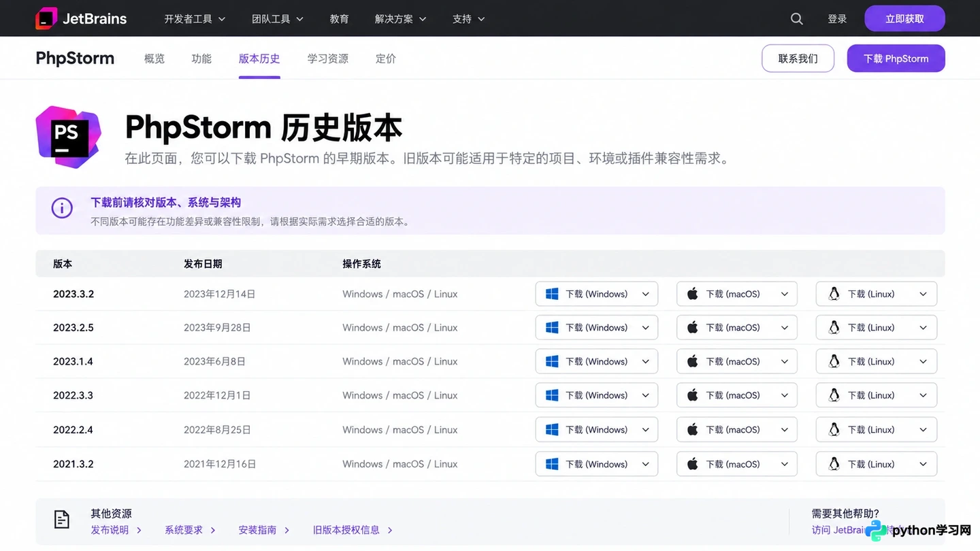Open 下载 (Windows) dropdown for version 2022.3.3
The height and width of the screenshot is (551, 980).
coord(597,395)
